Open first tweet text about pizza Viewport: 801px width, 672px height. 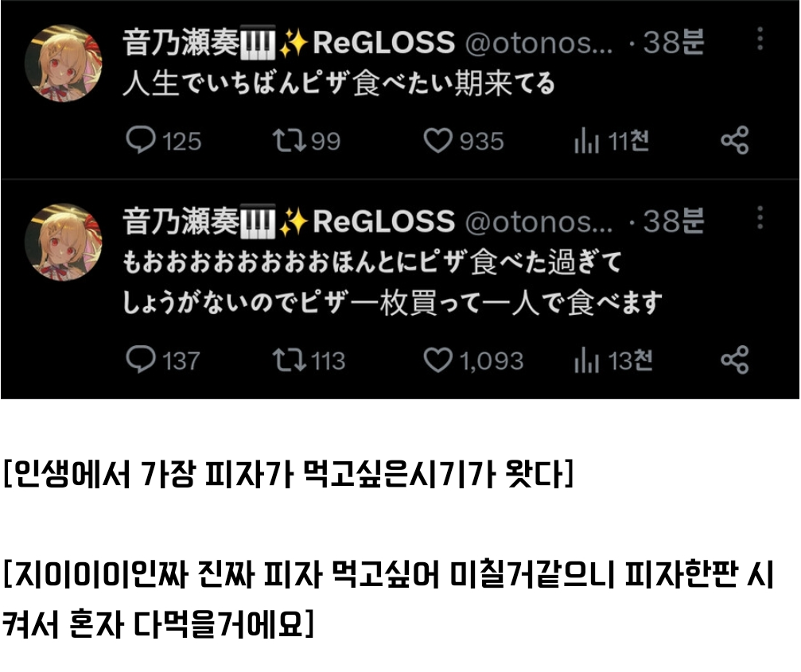point(339,84)
